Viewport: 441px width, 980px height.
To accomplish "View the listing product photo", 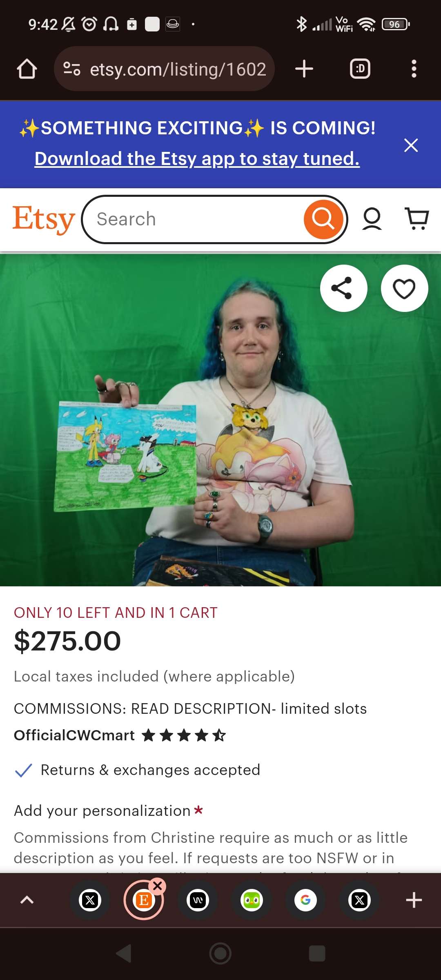I will tap(220, 420).
